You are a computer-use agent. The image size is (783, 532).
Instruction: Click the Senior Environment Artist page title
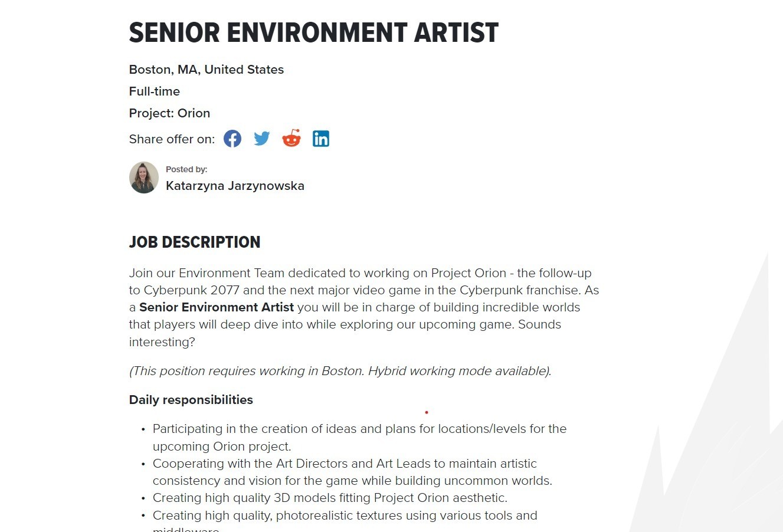tap(313, 33)
